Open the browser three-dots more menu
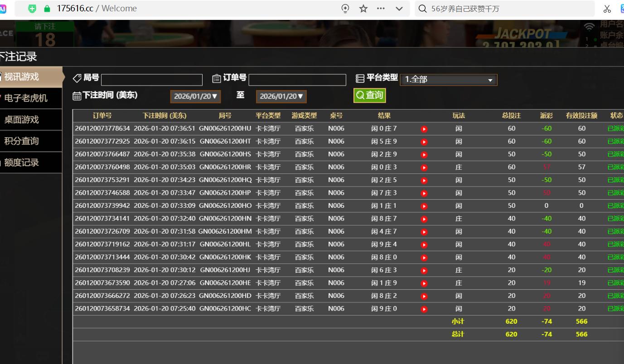The width and height of the screenshot is (624, 364). click(381, 9)
